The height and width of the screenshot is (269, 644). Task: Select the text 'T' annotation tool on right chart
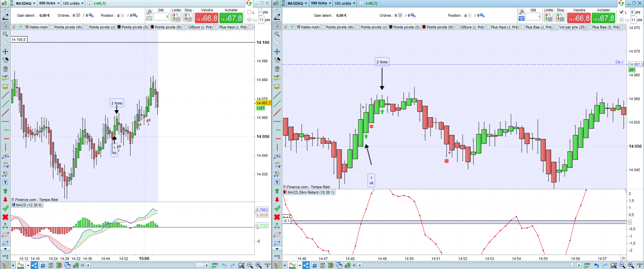coord(277,182)
